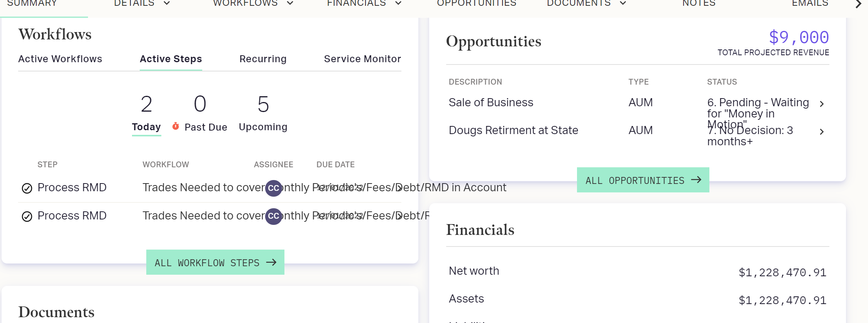
Task: Click the $9,000 projected revenue total
Action: coord(799,37)
